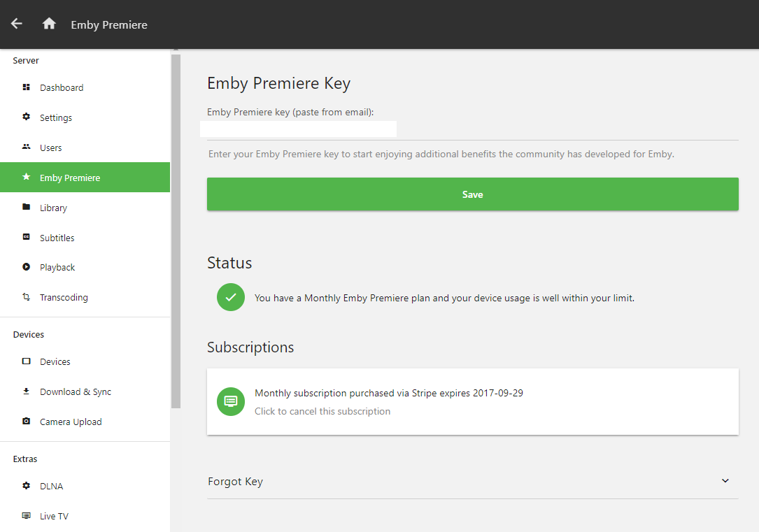
Task: Open Camera Upload page
Action: point(85,422)
